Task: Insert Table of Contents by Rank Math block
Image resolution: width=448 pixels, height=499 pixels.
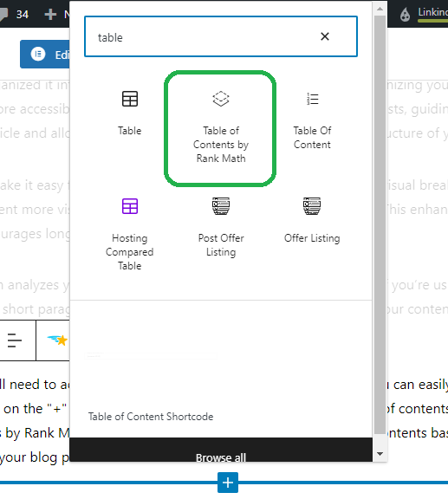Action: coord(221,127)
